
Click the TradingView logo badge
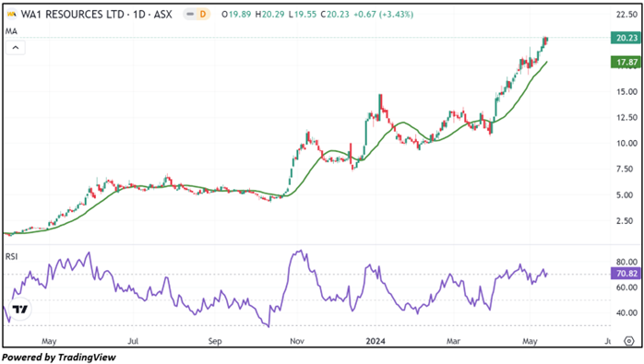19,309
